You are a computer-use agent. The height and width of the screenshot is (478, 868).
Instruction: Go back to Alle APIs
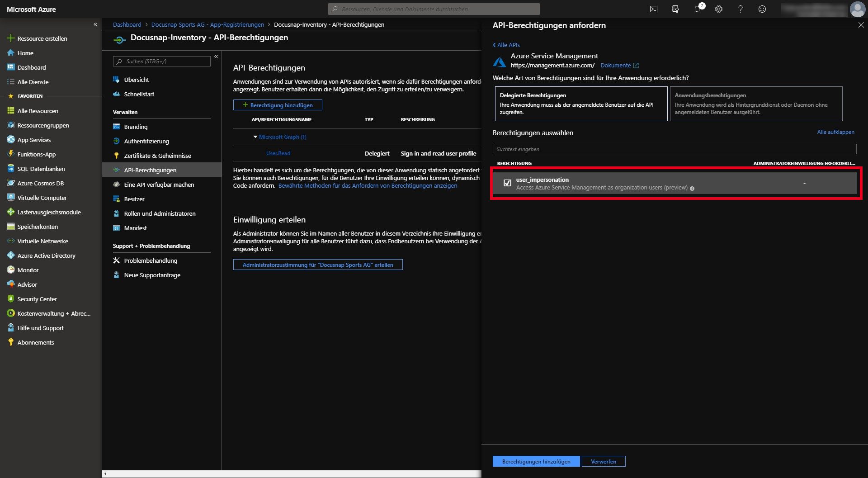pos(506,45)
